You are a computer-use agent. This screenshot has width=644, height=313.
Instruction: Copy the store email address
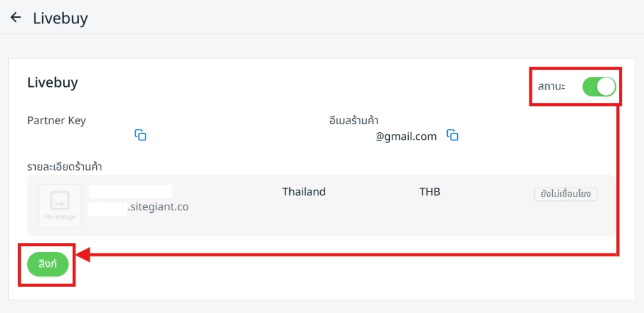click(452, 135)
